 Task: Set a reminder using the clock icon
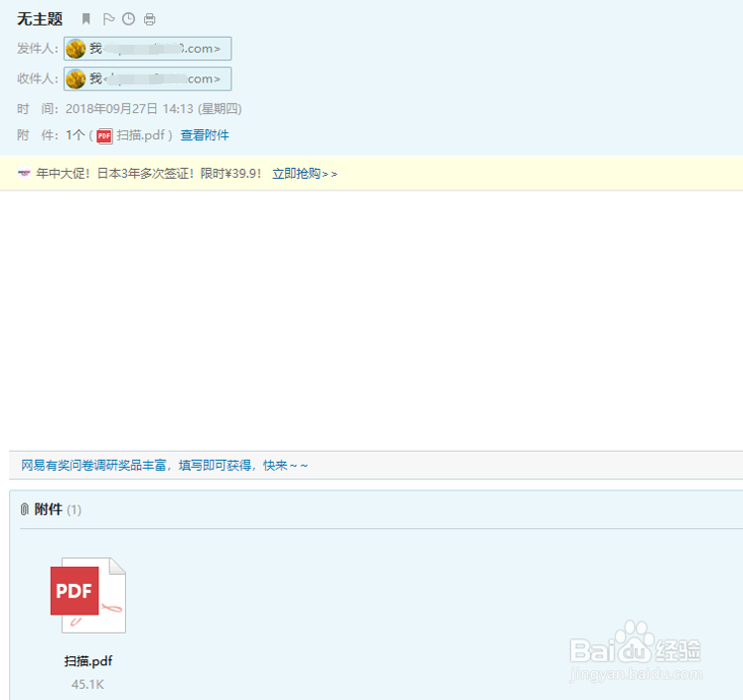[x=128, y=19]
